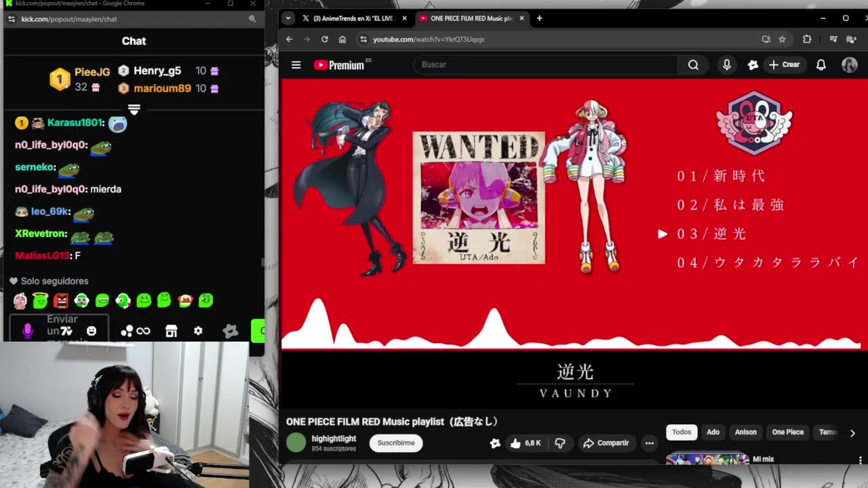Install page icon in the address bar

766,39
